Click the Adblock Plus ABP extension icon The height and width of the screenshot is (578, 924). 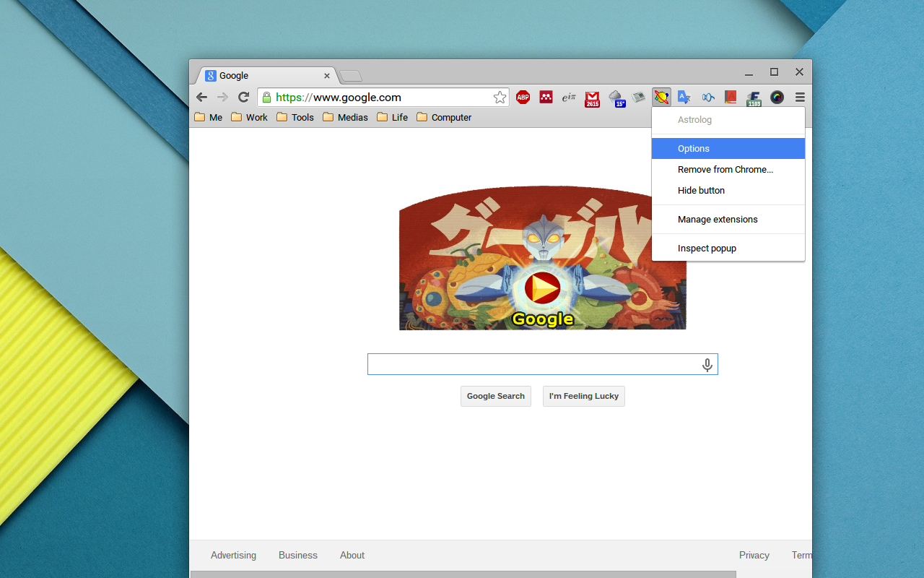pyautogui.click(x=523, y=97)
